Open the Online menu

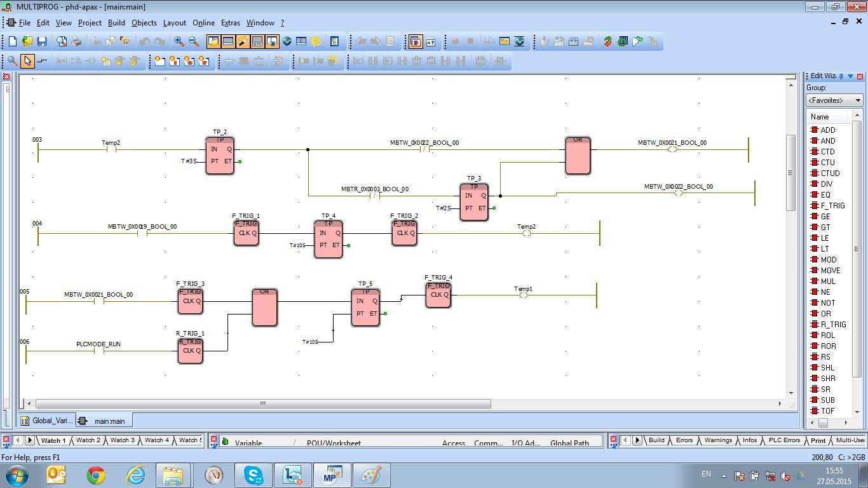pyautogui.click(x=203, y=23)
